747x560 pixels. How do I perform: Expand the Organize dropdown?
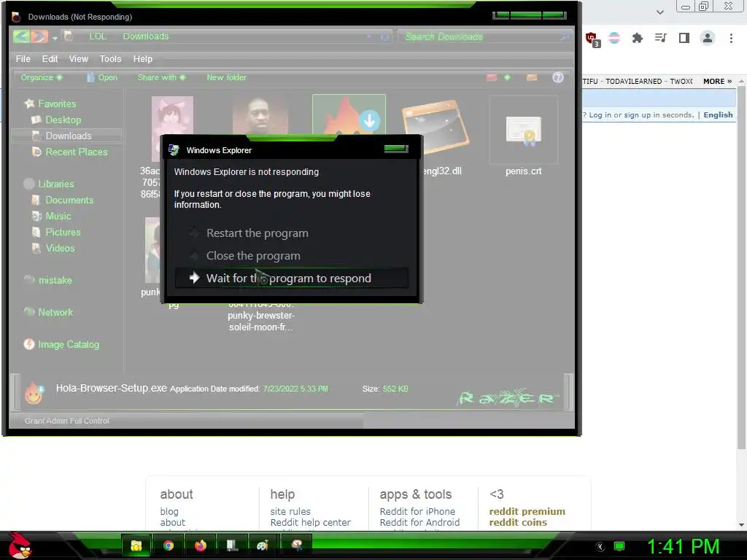click(x=42, y=77)
